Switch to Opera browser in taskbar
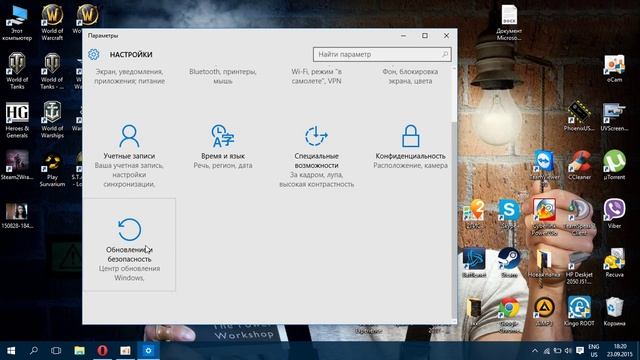 coord(102,351)
